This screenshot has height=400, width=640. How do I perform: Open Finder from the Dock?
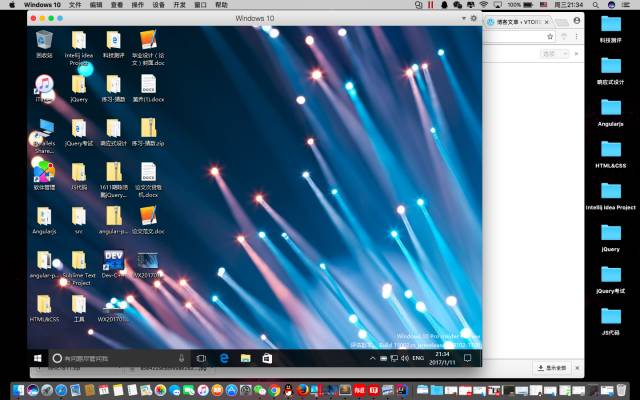pos(18,391)
